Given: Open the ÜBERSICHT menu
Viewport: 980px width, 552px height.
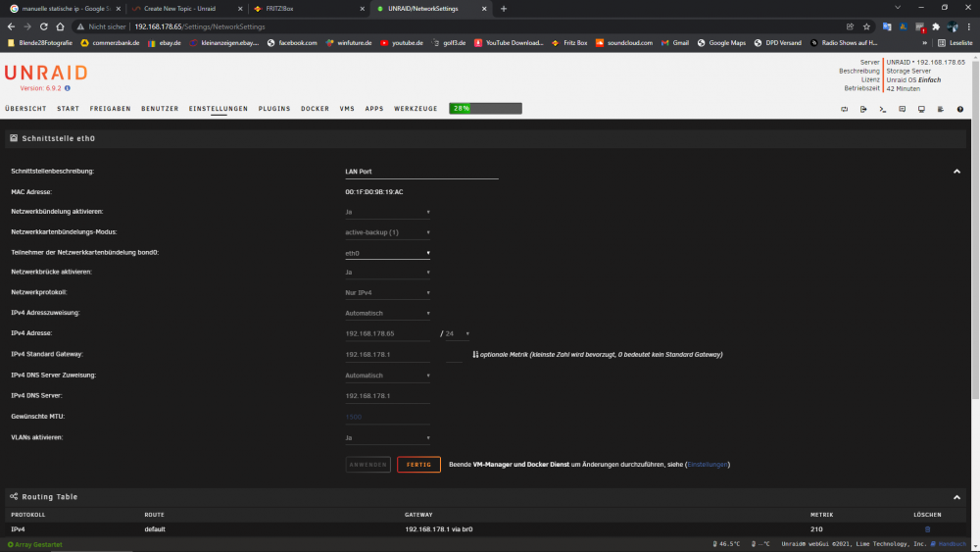Looking at the screenshot, I should 25,109.
